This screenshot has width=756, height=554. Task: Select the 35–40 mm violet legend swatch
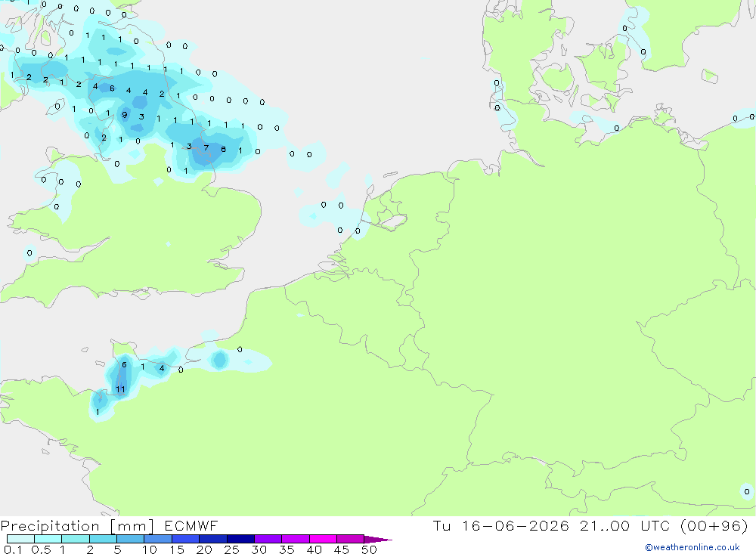(296, 539)
